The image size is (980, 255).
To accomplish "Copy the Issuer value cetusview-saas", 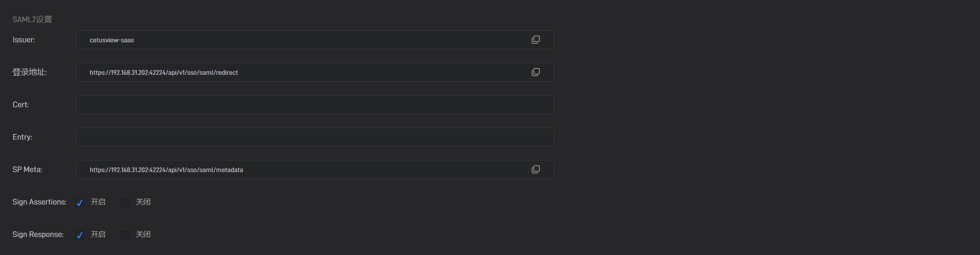I will pyautogui.click(x=535, y=40).
